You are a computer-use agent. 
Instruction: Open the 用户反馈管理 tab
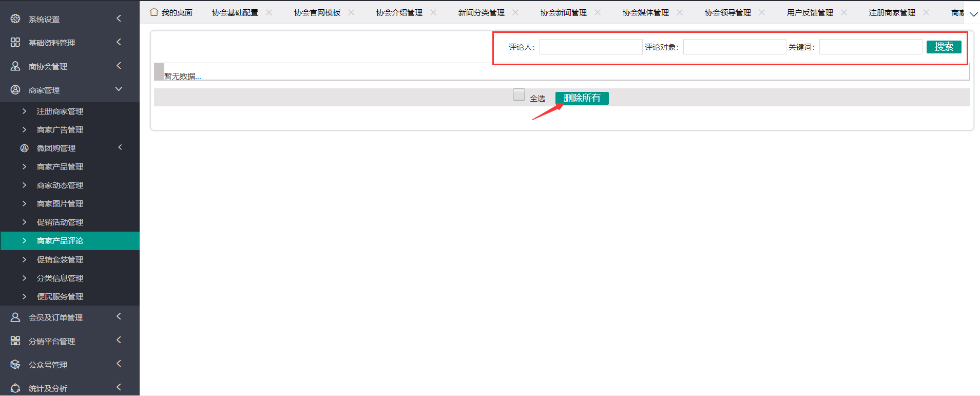(810, 13)
